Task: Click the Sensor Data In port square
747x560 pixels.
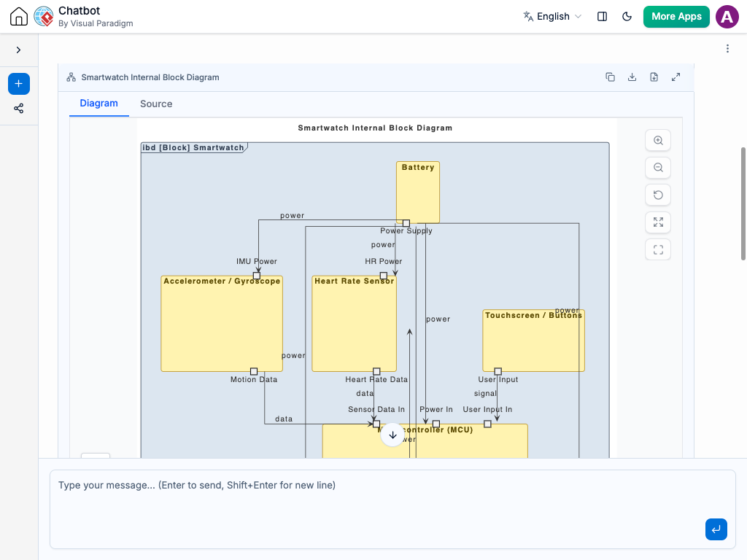Action: (376, 424)
